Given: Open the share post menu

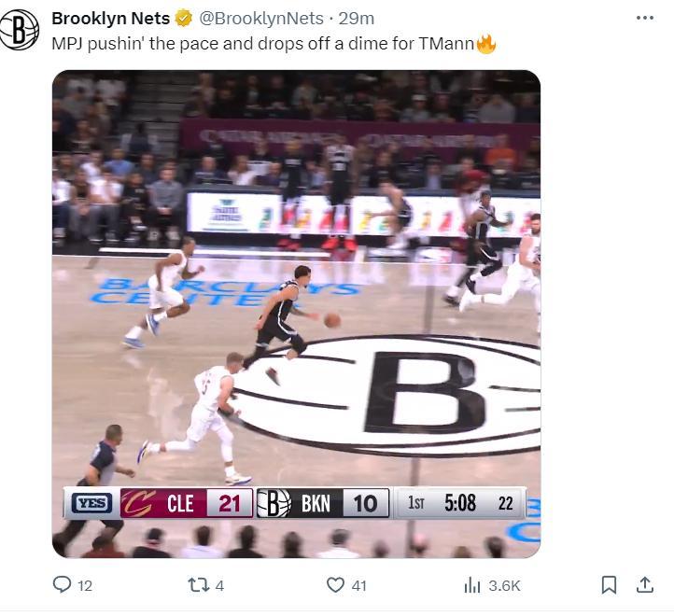Looking at the screenshot, I should (644, 585).
